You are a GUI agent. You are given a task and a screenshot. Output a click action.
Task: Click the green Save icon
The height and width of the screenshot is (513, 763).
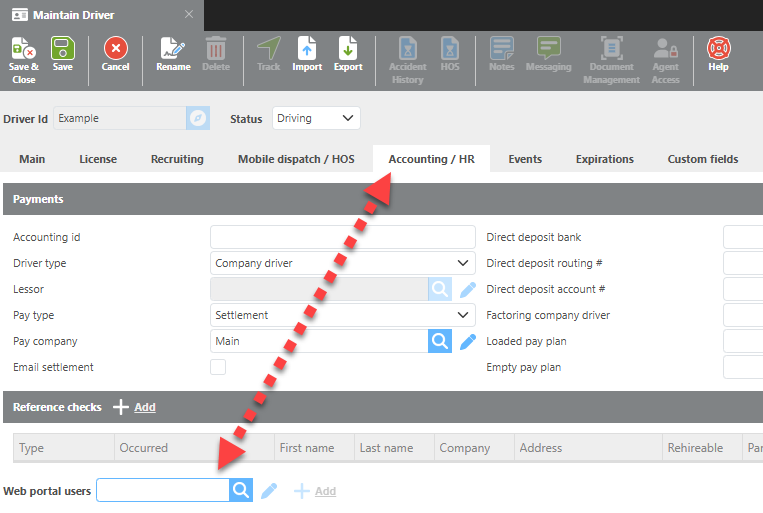(63, 48)
